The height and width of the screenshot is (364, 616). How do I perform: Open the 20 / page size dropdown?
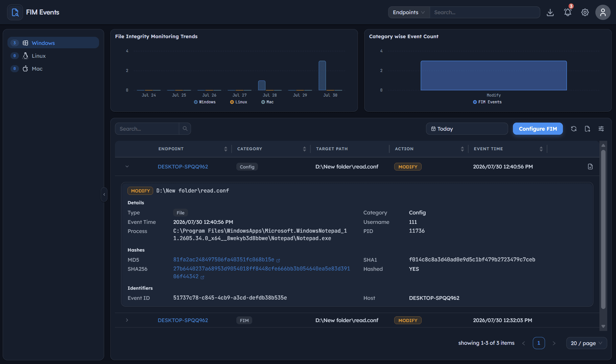(x=587, y=343)
